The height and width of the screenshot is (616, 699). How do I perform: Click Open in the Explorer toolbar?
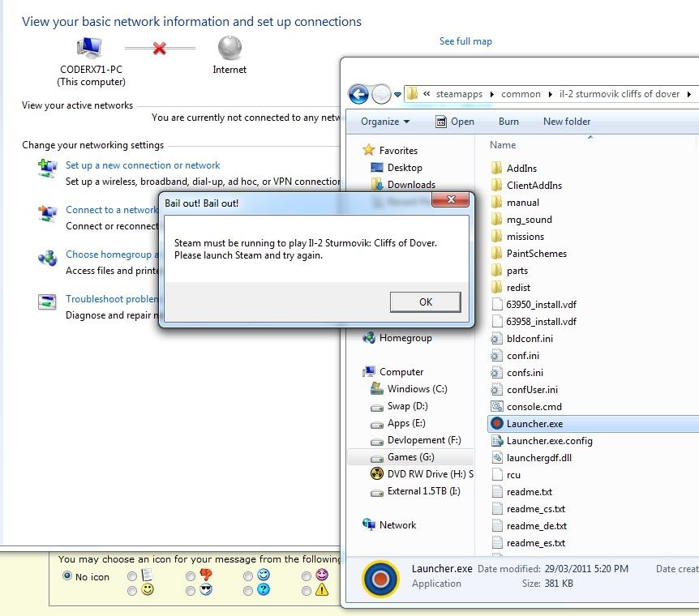pos(455,122)
